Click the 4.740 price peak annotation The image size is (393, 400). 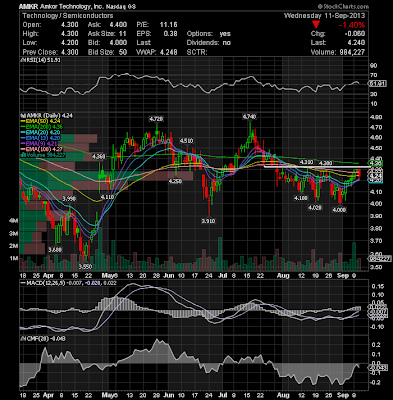[x=250, y=117]
